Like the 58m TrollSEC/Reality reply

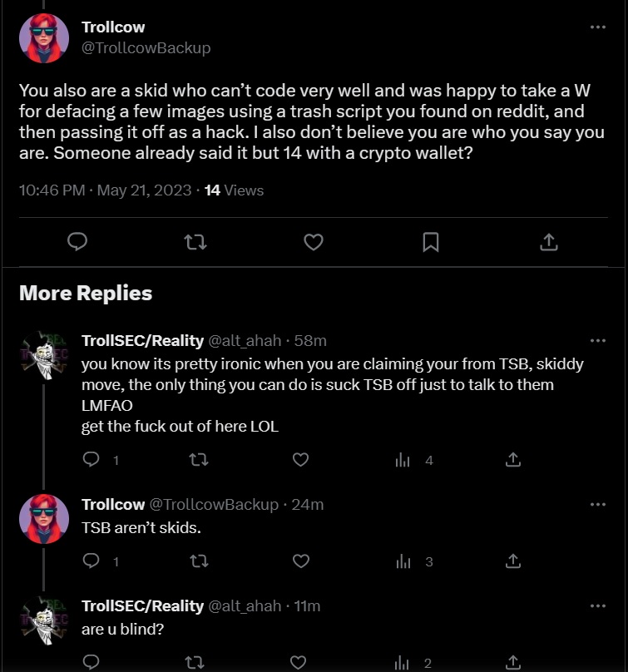tap(301, 460)
